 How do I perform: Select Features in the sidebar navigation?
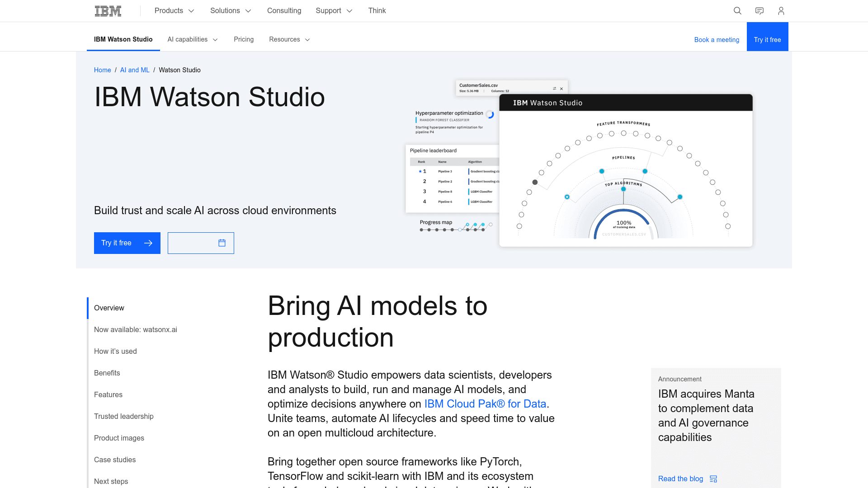[108, 394]
